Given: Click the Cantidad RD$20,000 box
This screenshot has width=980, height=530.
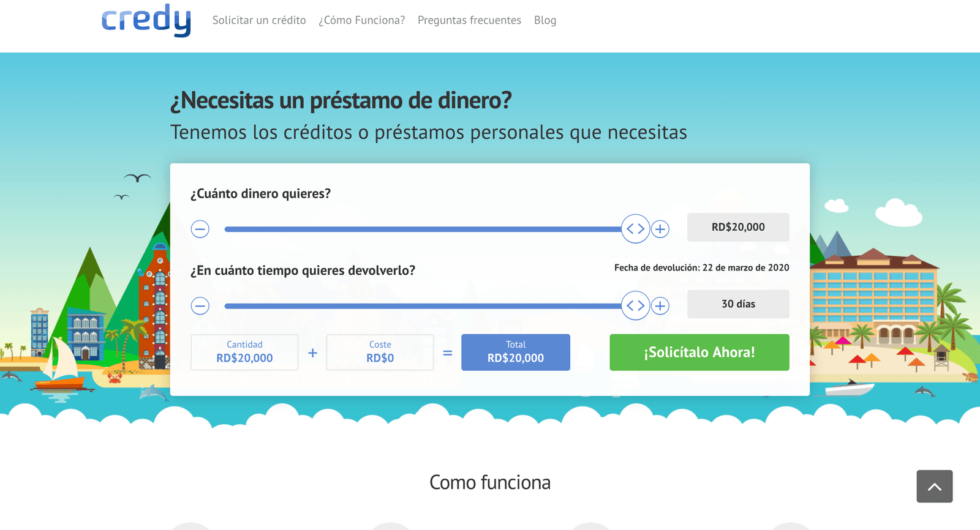Looking at the screenshot, I should click(x=244, y=352).
